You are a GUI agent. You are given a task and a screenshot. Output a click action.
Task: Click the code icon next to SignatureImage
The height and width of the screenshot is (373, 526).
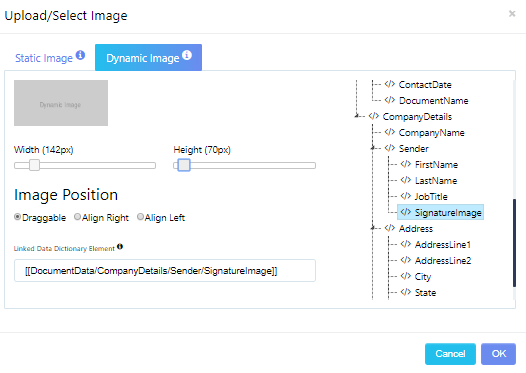(x=406, y=212)
